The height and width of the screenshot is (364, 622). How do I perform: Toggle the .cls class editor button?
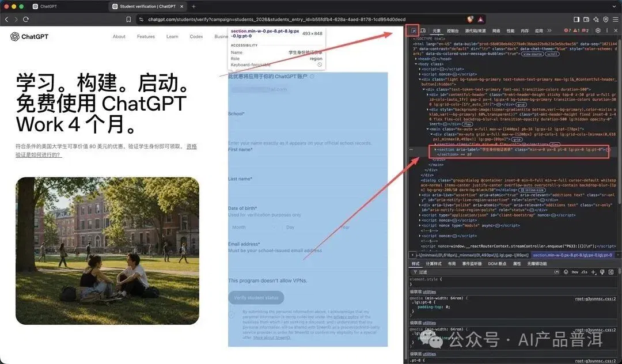[585, 272]
